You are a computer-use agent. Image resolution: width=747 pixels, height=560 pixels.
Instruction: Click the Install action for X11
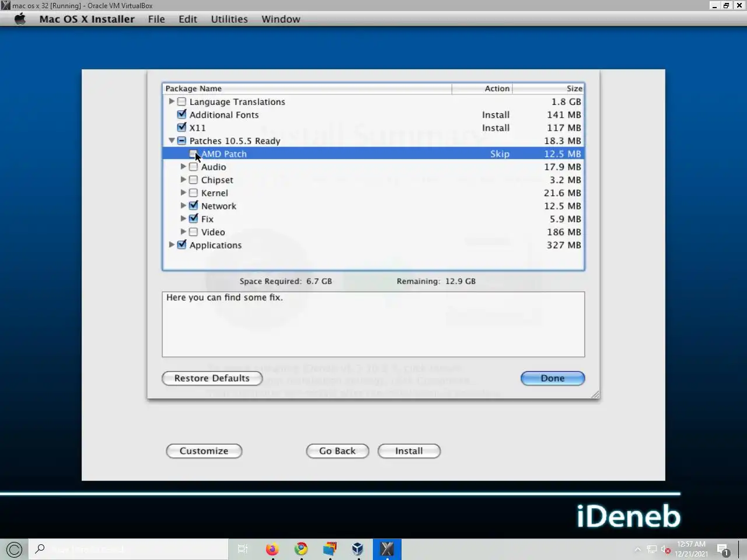pos(495,128)
